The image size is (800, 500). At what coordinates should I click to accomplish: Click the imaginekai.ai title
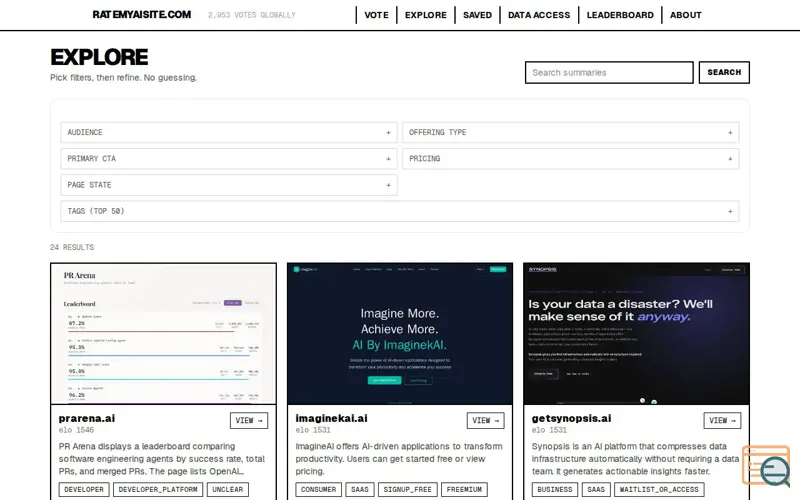click(x=331, y=418)
